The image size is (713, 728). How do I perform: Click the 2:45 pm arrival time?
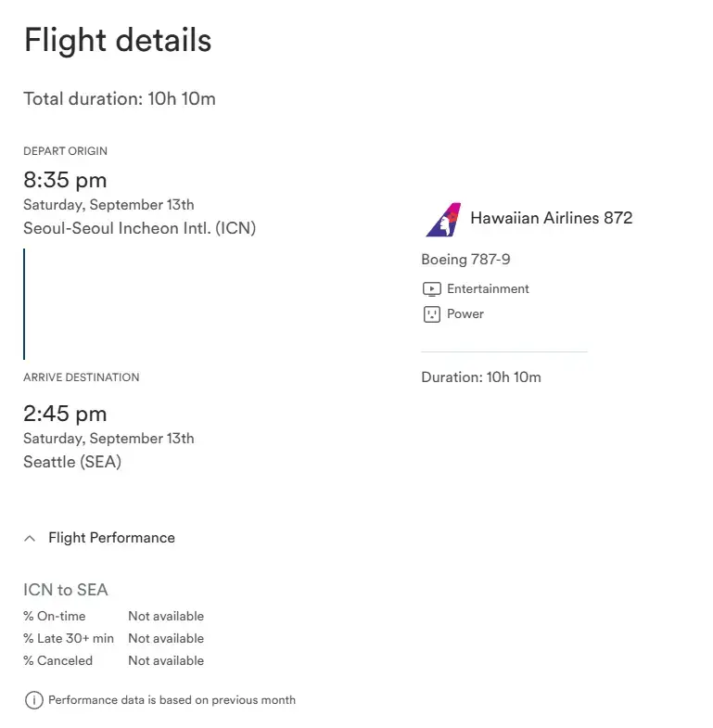tap(65, 414)
